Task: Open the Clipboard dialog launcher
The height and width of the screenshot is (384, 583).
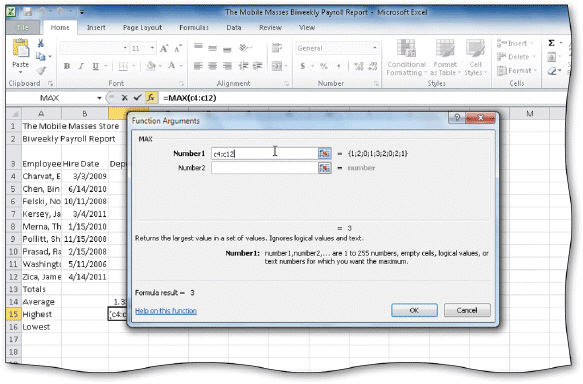Action: point(50,84)
